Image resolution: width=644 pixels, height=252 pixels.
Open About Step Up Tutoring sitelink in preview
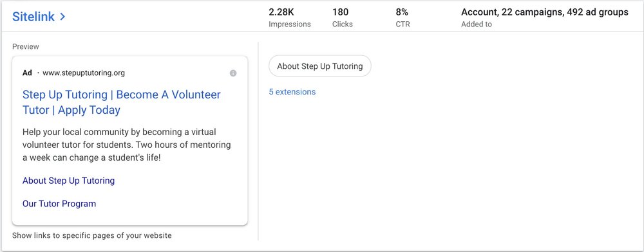[x=69, y=181]
